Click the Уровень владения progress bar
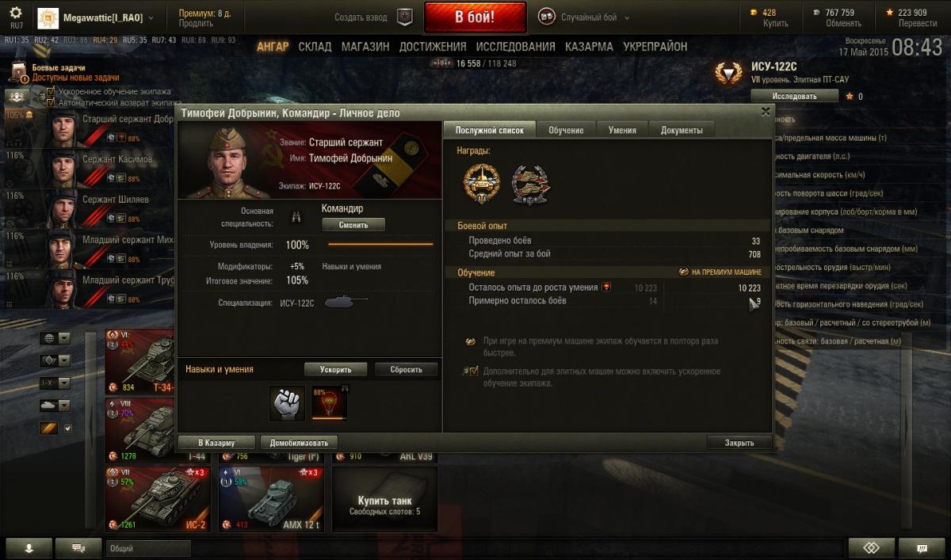 pos(380,245)
